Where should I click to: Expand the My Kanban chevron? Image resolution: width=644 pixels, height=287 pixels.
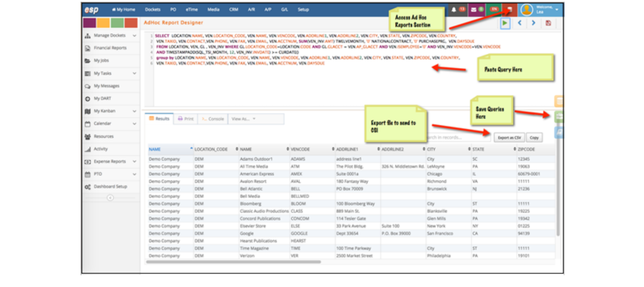134,111
